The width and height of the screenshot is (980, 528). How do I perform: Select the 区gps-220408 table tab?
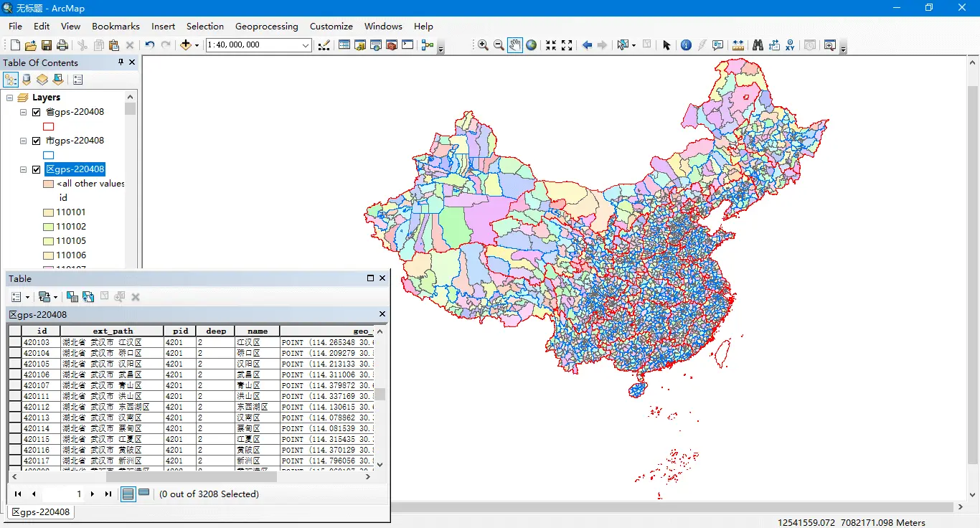pyautogui.click(x=41, y=512)
